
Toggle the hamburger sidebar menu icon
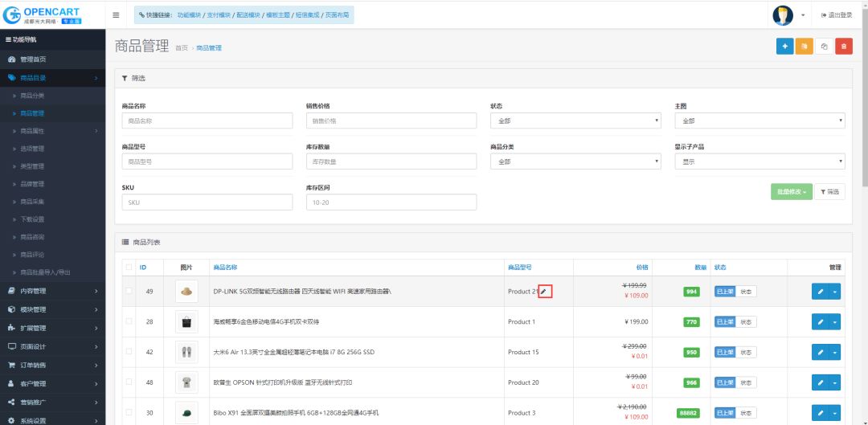point(116,15)
